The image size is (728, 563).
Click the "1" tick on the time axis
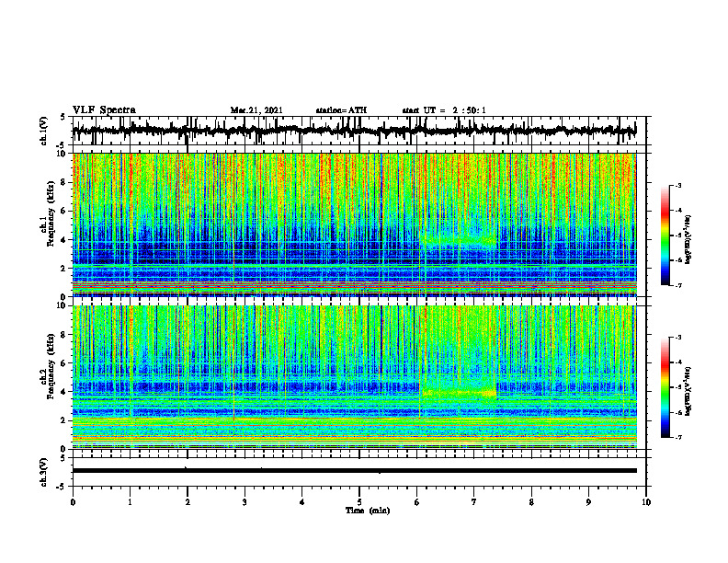(x=130, y=502)
